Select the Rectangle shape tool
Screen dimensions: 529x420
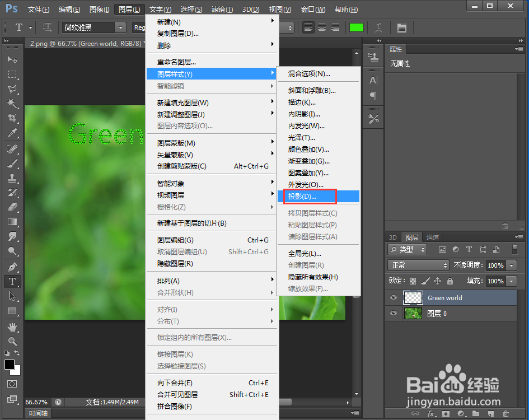click(12, 311)
